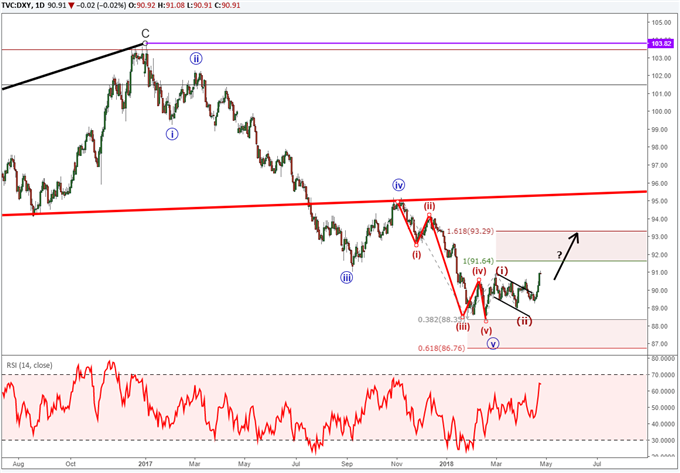This screenshot has height=473, width=680.
Task: Select the blue circled v wave label
Action: tap(493, 344)
